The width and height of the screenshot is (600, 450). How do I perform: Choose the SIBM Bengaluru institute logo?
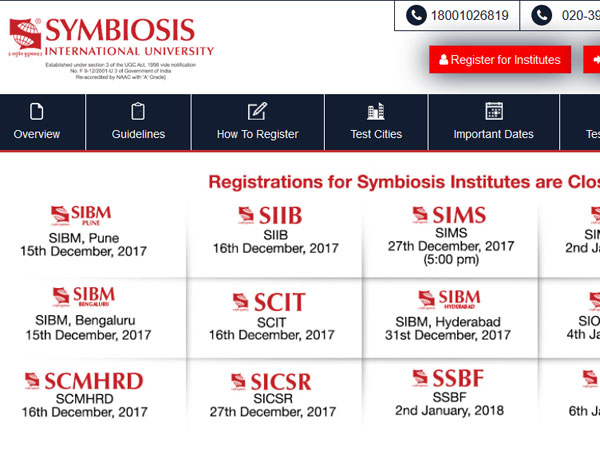click(83, 296)
